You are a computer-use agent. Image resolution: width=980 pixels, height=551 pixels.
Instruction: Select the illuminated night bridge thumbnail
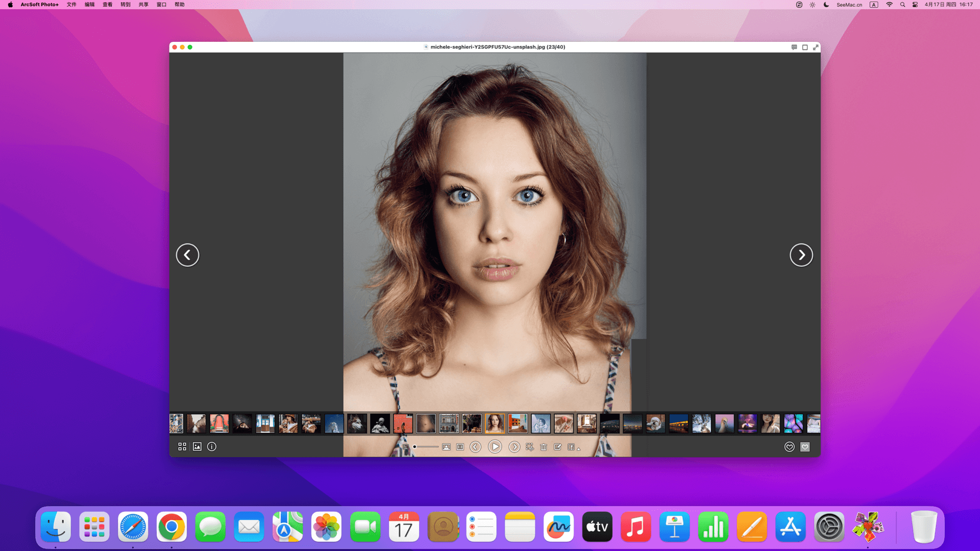pyautogui.click(x=678, y=423)
